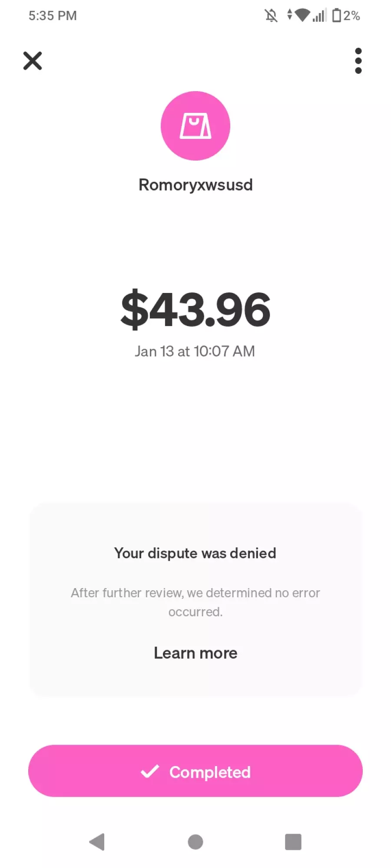
Task: Tap the cellular signal bars icon
Action: (x=319, y=16)
